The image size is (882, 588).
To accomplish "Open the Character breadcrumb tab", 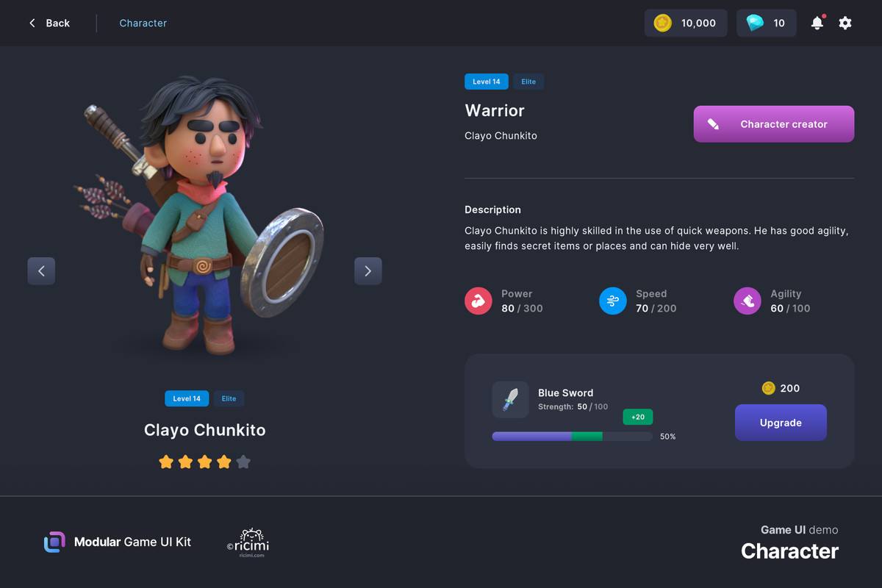I will point(143,23).
